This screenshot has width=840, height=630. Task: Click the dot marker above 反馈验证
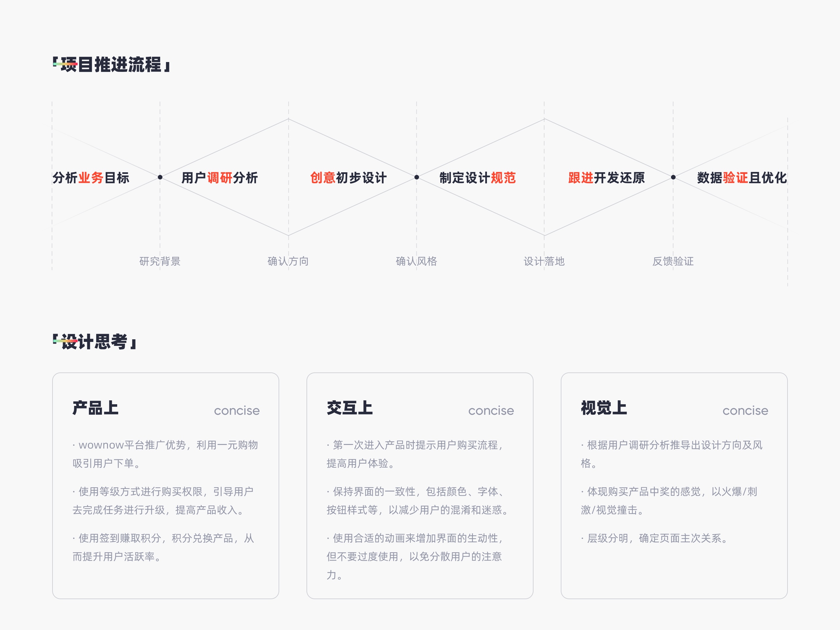(x=673, y=177)
